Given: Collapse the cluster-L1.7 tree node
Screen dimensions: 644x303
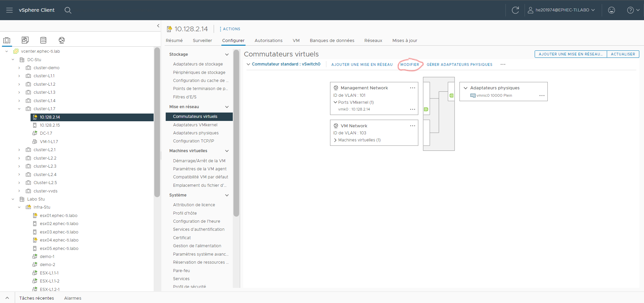Looking at the screenshot, I should (19, 109).
